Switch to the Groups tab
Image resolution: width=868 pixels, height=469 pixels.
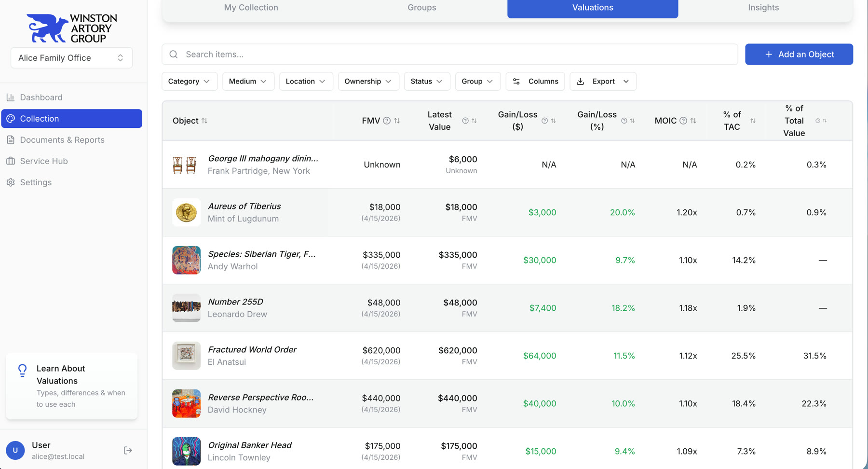[x=422, y=8]
